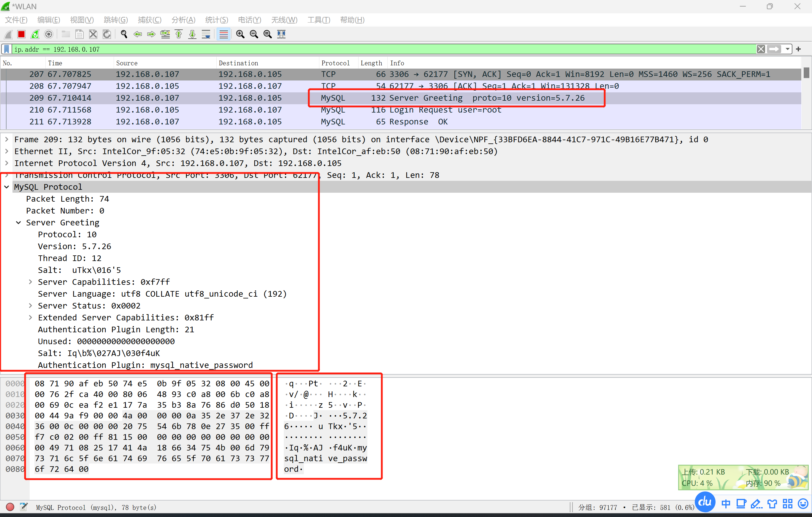The height and width of the screenshot is (517, 812).
Task: Click the ip.addr display filter field
Action: (x=383, y=49)
